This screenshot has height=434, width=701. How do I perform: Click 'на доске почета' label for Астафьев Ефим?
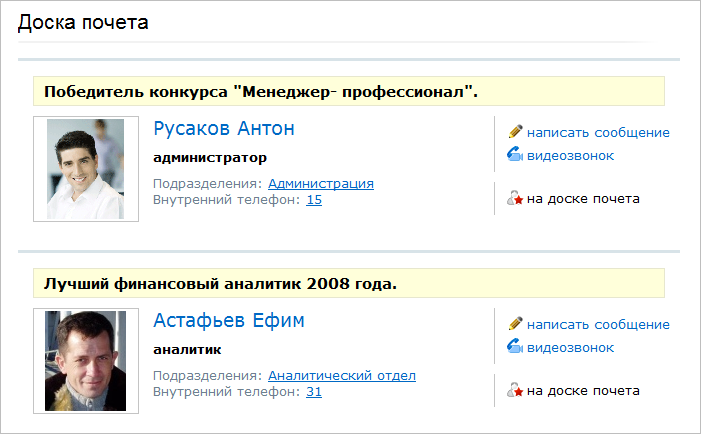[x=583, y=390]
